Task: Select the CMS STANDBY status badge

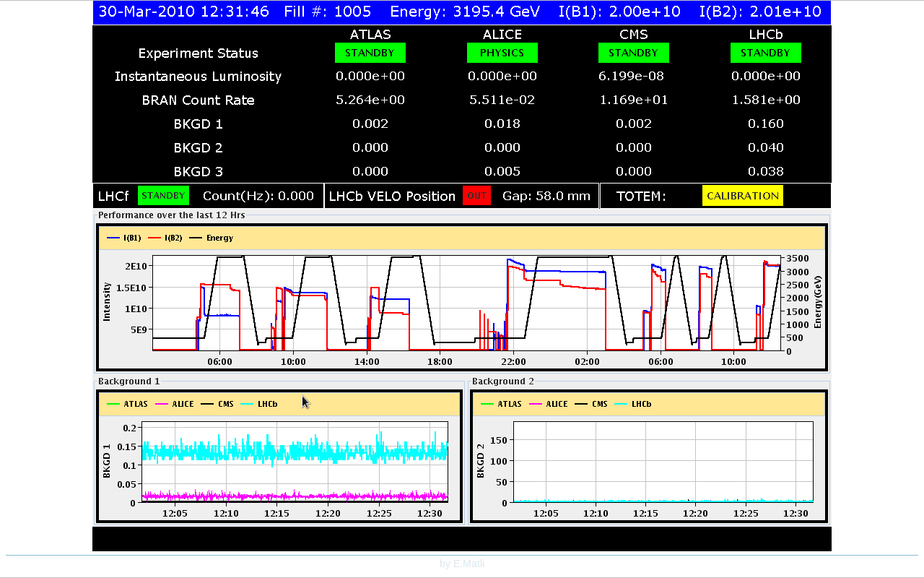Action: (x=633, y=53)
